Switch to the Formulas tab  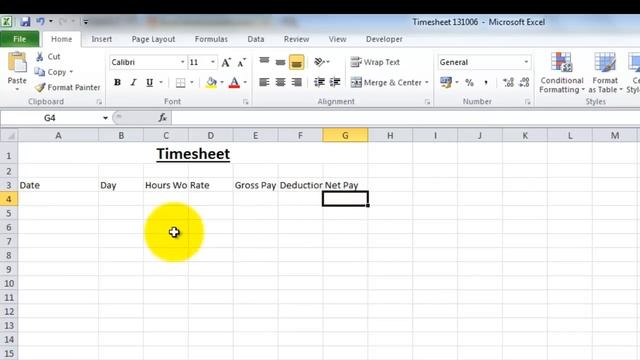coord(211,39)
